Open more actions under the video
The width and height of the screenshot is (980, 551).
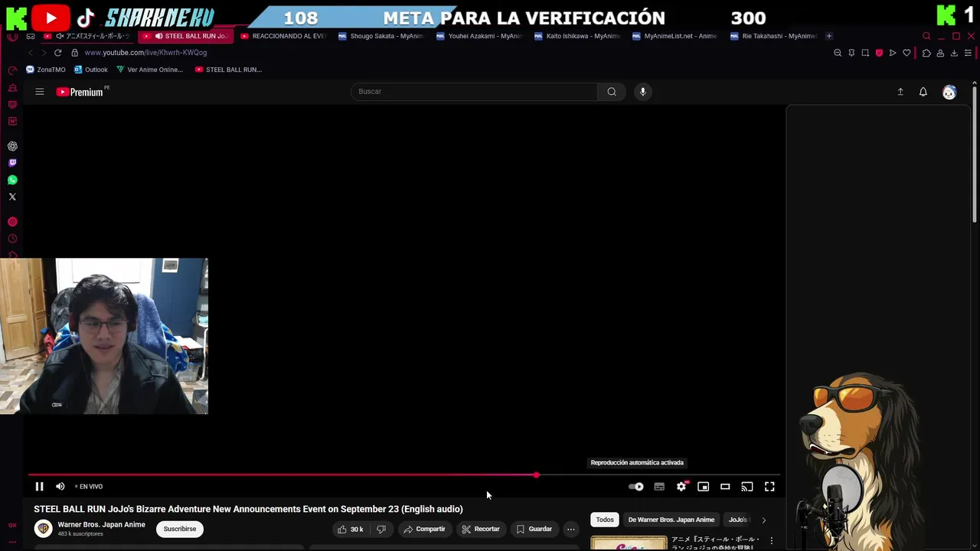570,529
